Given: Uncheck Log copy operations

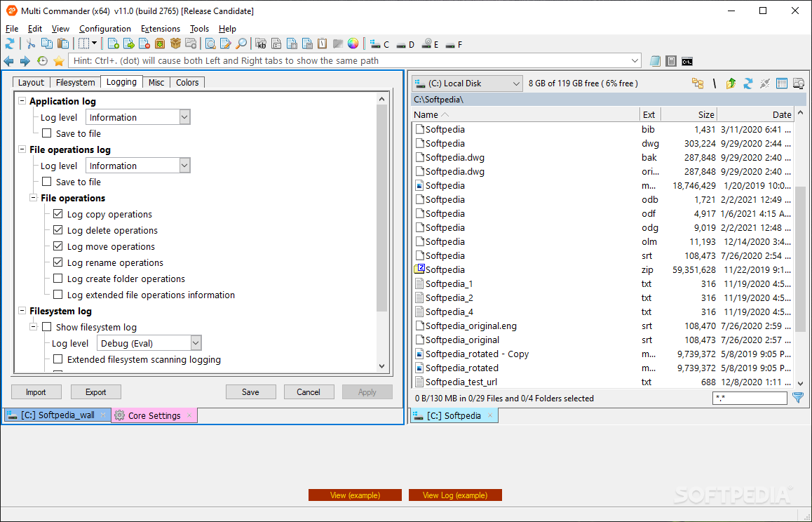Looking at the screenshot, I should 58,213.
